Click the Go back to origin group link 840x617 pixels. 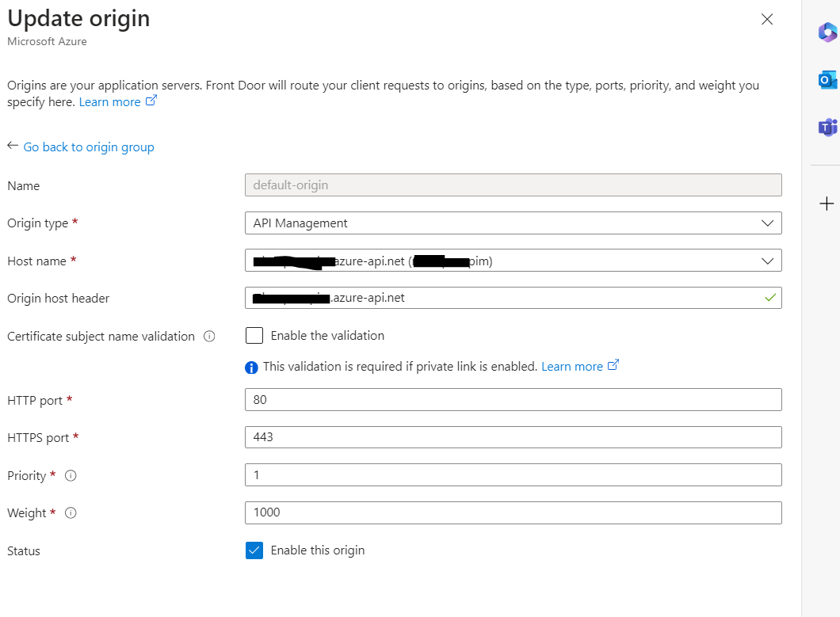point(89,147)
